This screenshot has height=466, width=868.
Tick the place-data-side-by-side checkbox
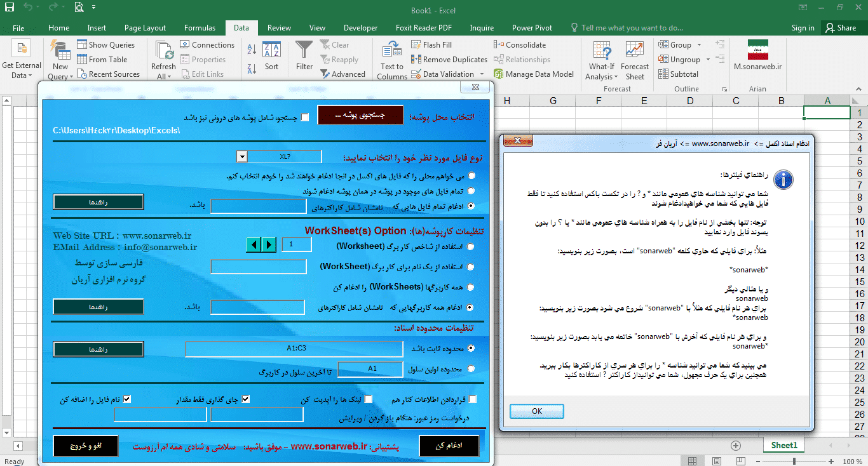[472, 399]
